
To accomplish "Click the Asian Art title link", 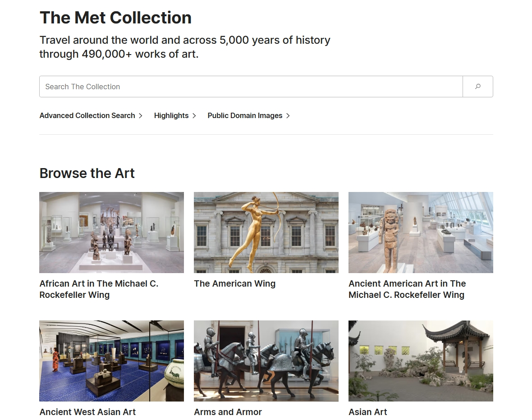I will pyautogui.click(x=367, y=412).
